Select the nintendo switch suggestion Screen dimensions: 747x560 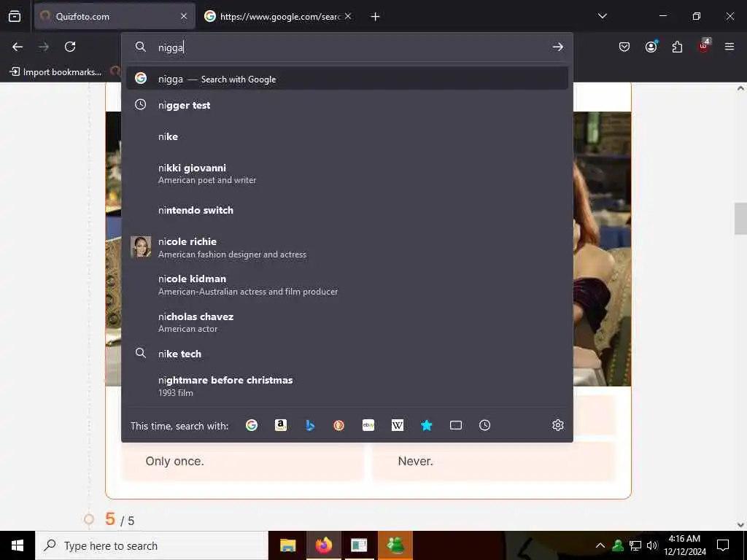coord(347,211)
